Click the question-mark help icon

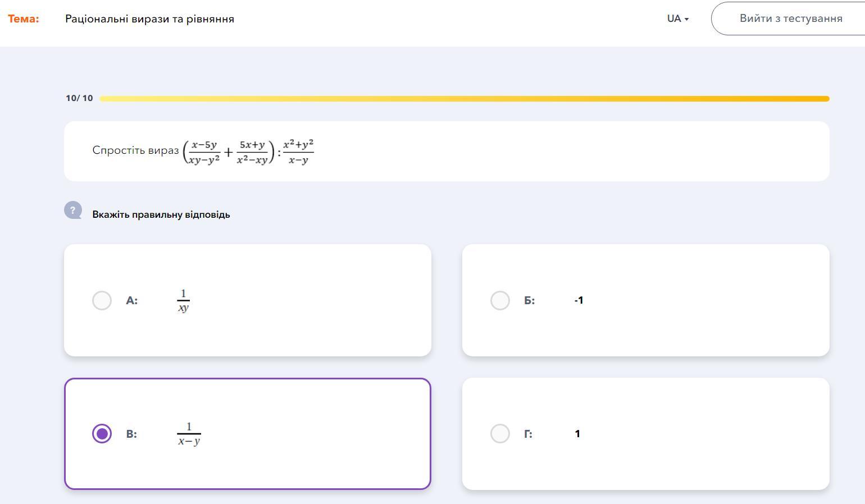73,210
